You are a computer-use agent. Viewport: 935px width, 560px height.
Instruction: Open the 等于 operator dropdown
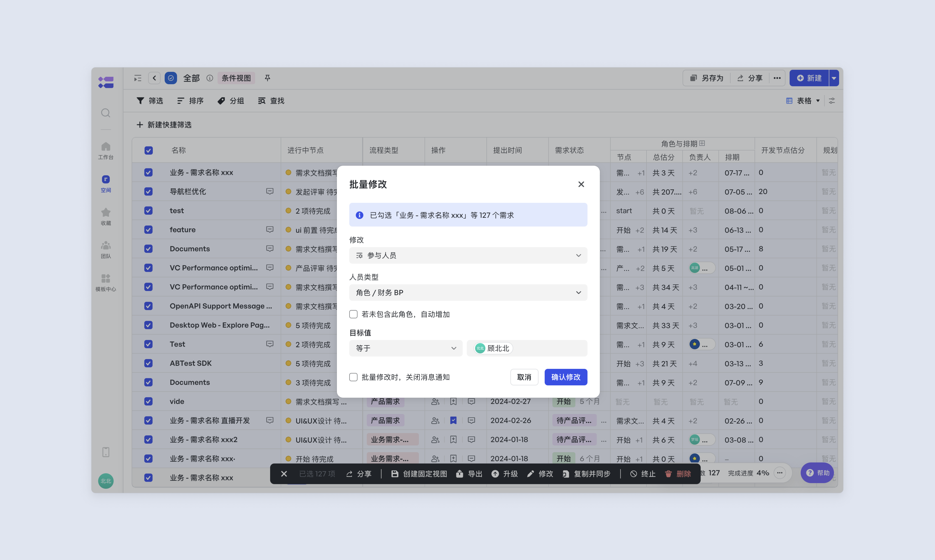point(406,348)
